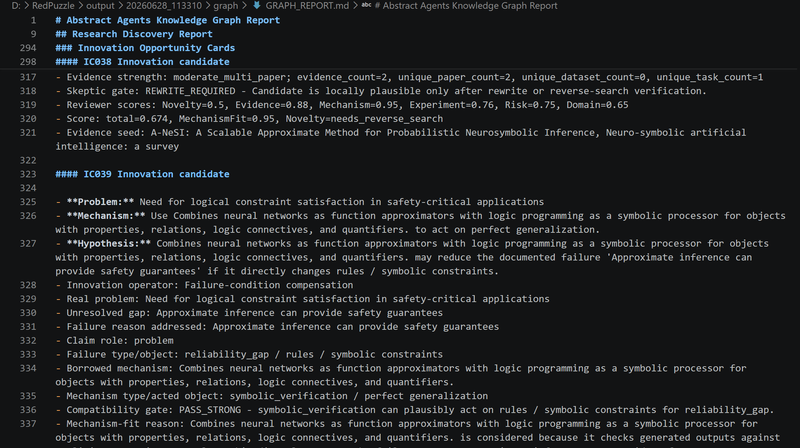Select line number 317 in the gutter
Viewport: 800px width, 448px height.
tap(28, 77)
